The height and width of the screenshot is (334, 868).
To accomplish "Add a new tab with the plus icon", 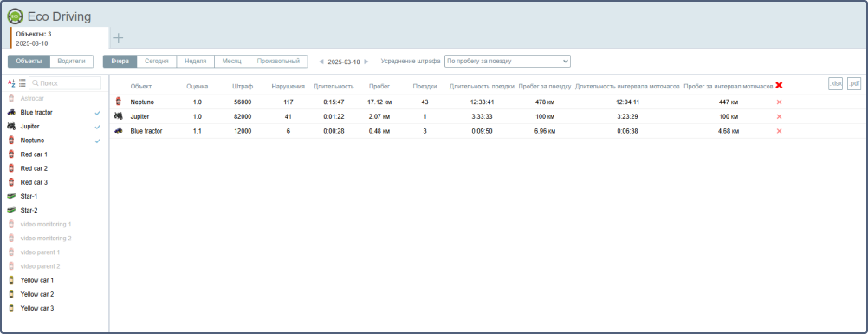I will [x=119, y=37].
